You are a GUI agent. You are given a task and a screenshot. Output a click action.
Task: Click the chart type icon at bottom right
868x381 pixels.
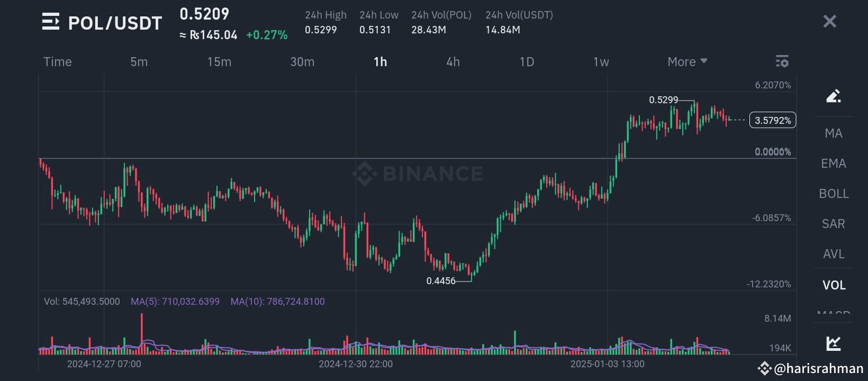point(834,343)
